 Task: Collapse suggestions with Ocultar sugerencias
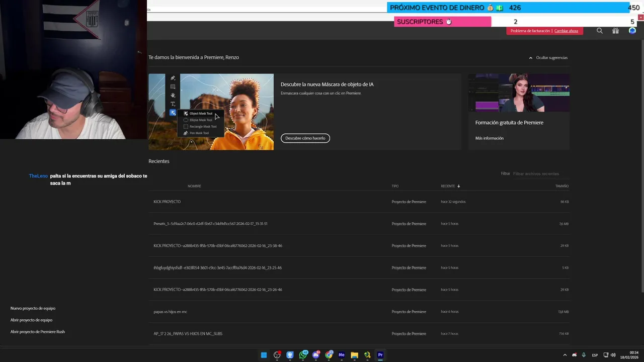tap(548, 58)
